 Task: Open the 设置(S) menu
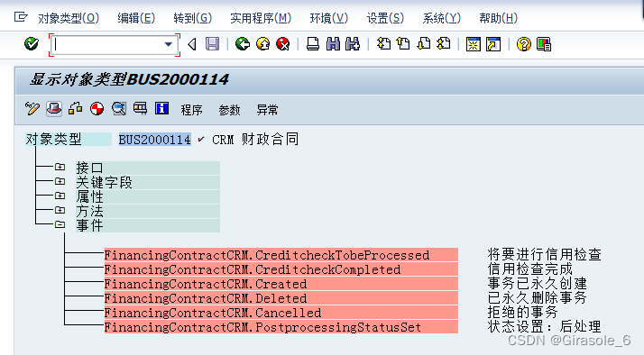pos(385,18)
